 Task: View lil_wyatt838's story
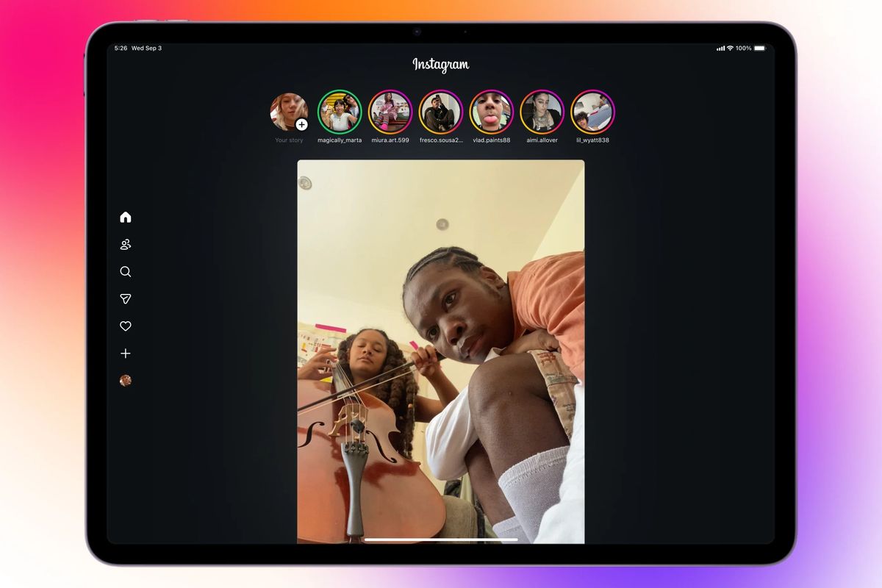pyautogui.click(x=592, y=112)
